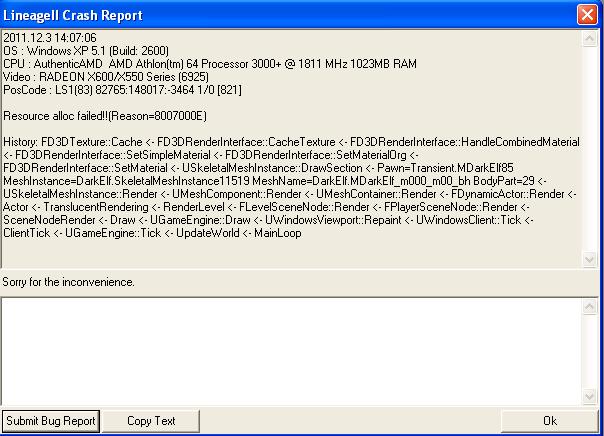The height and width of the screenshot is (436, 604).
Task: Click the 'OS : Windows XP 5.1' line
Action: click(86, 51)
